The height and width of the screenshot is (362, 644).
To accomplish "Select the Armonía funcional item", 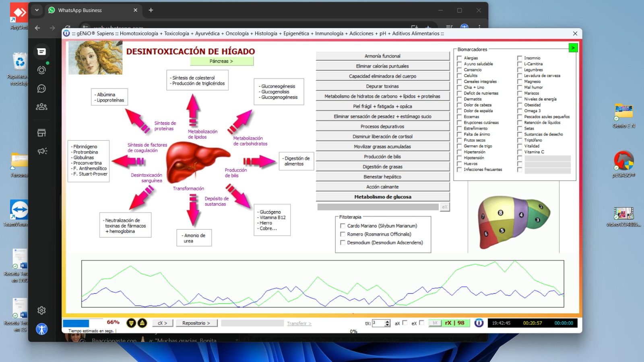I will [382, 56].
